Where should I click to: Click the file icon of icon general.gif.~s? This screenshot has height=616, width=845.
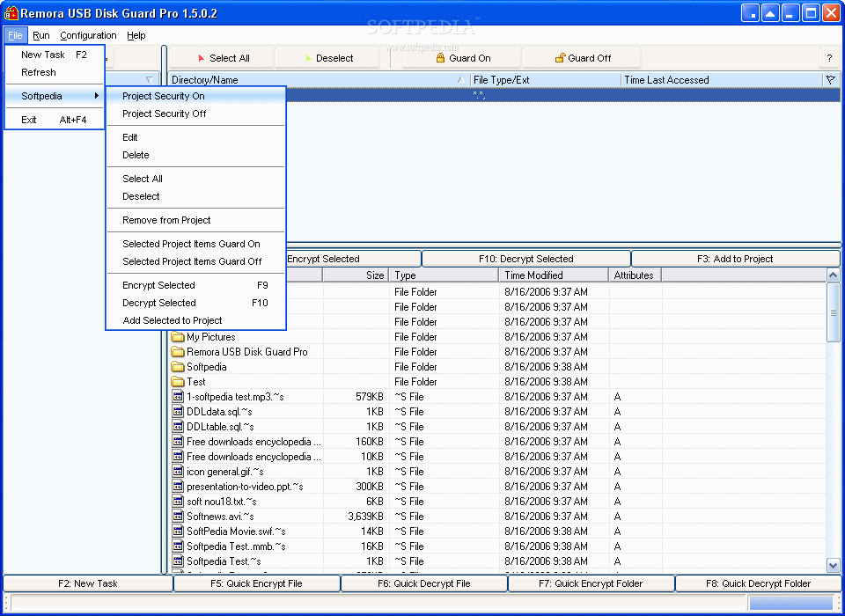coord(178,472)
